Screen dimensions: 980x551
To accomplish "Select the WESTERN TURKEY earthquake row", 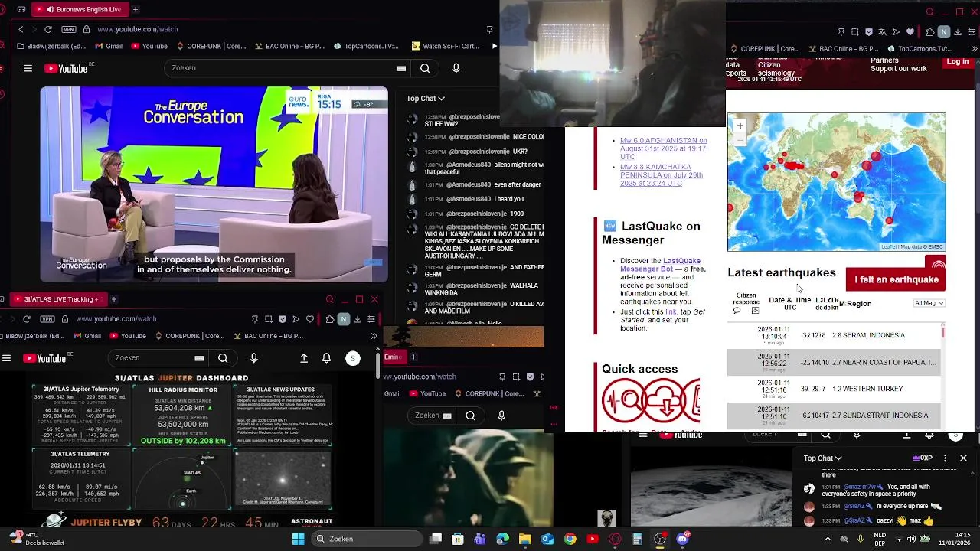I will (x=834, y=389).
